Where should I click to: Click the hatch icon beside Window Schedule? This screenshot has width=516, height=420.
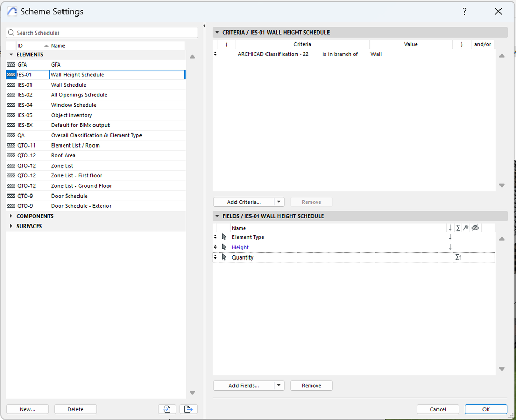(11, 105)
